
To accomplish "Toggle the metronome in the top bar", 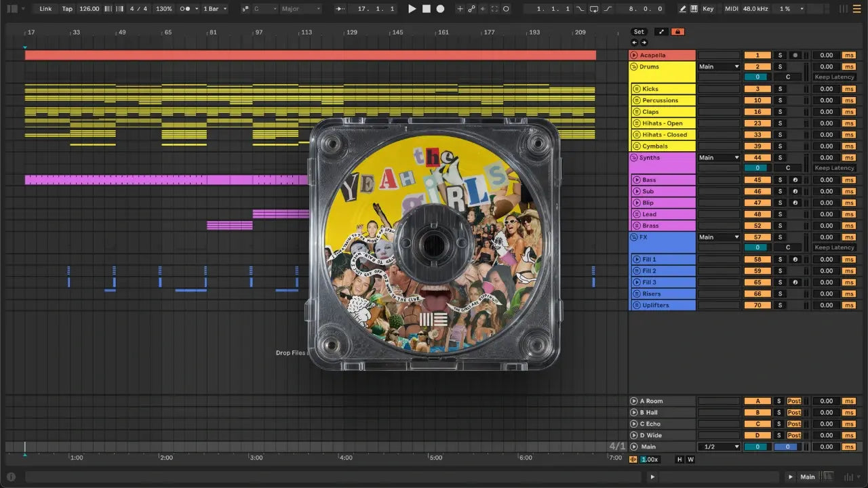I will click(x=185, y=9).
